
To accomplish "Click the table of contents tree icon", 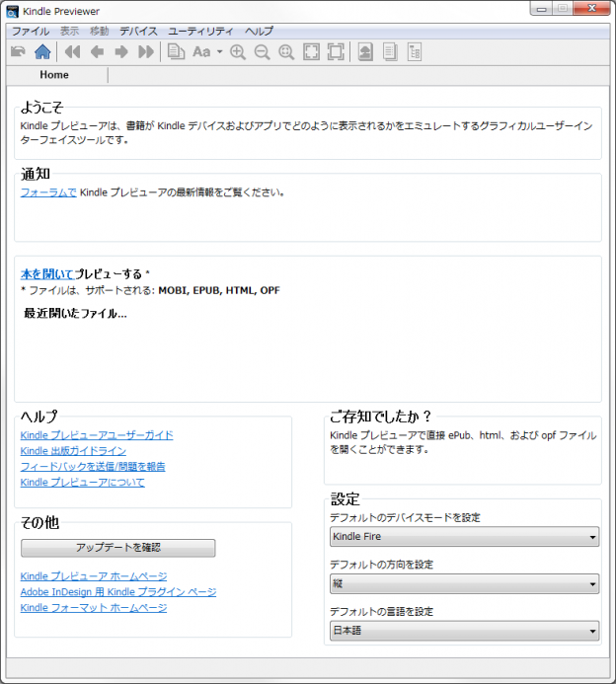I will (x=415, y=52).
